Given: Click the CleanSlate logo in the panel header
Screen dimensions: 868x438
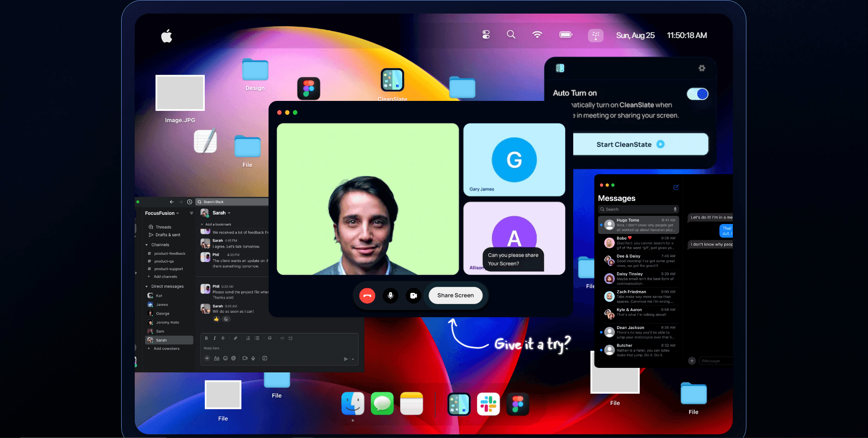Looking at the screenshot, I should coord(560,68).
